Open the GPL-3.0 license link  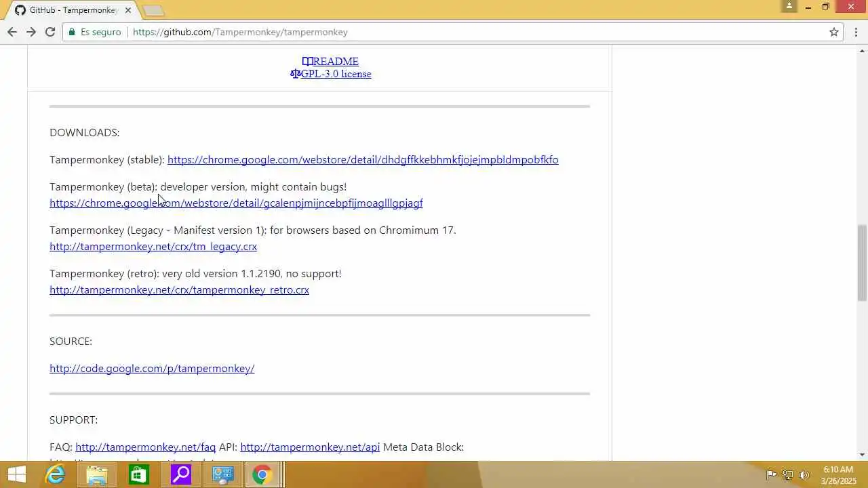(x=330, y=74)
